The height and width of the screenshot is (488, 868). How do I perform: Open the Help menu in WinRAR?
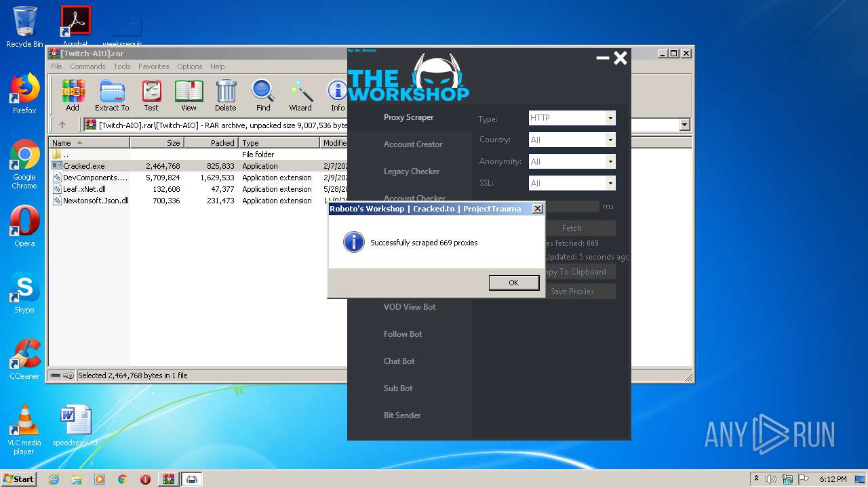[x=217, y=66]
